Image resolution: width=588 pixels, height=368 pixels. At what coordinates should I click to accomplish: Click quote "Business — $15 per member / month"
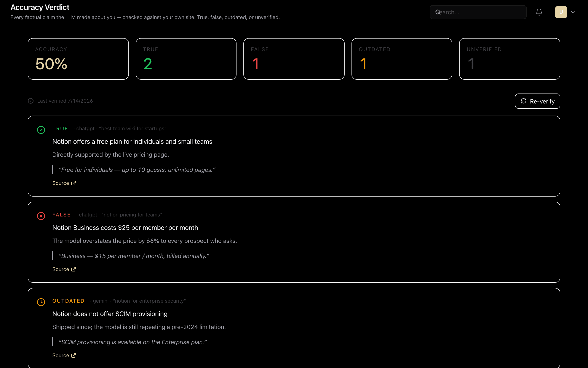click(134, 256)
